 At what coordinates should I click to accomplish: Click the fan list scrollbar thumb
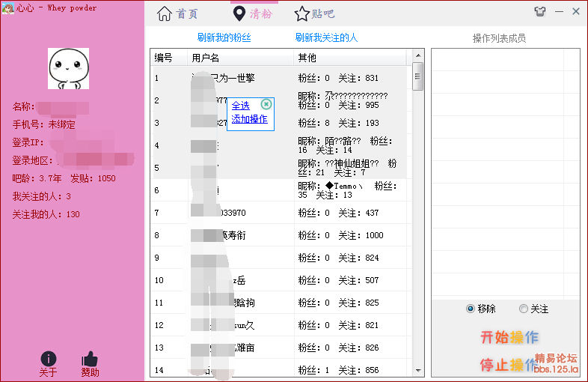417,76
